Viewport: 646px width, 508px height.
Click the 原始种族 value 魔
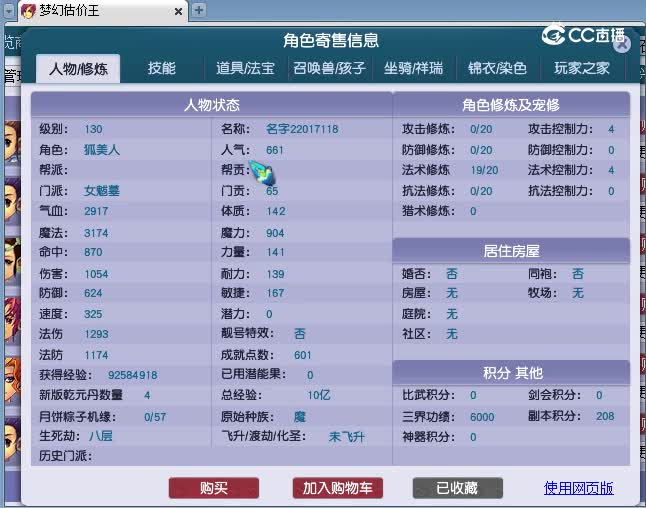click(300, 417)
